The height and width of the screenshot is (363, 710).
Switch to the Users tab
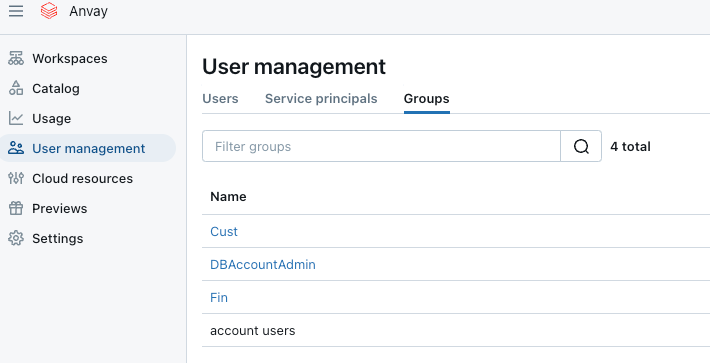pyautogui.click(x=220, y=99)
